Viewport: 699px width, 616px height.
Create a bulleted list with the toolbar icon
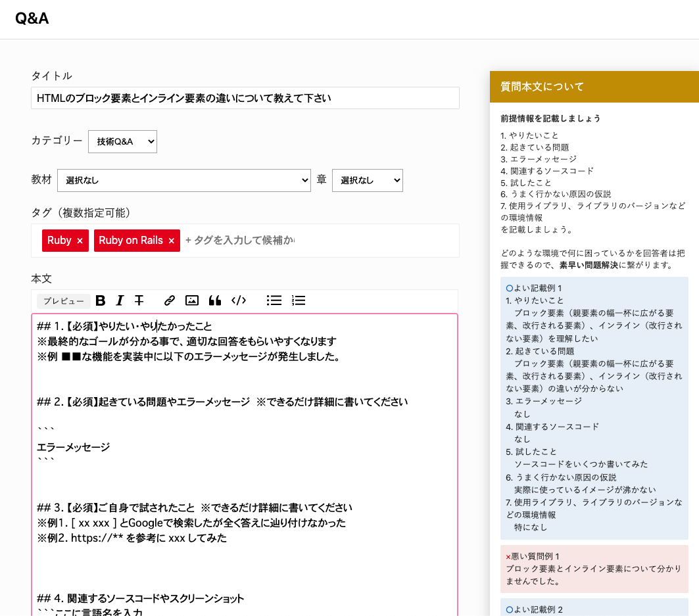coord(274,300)
